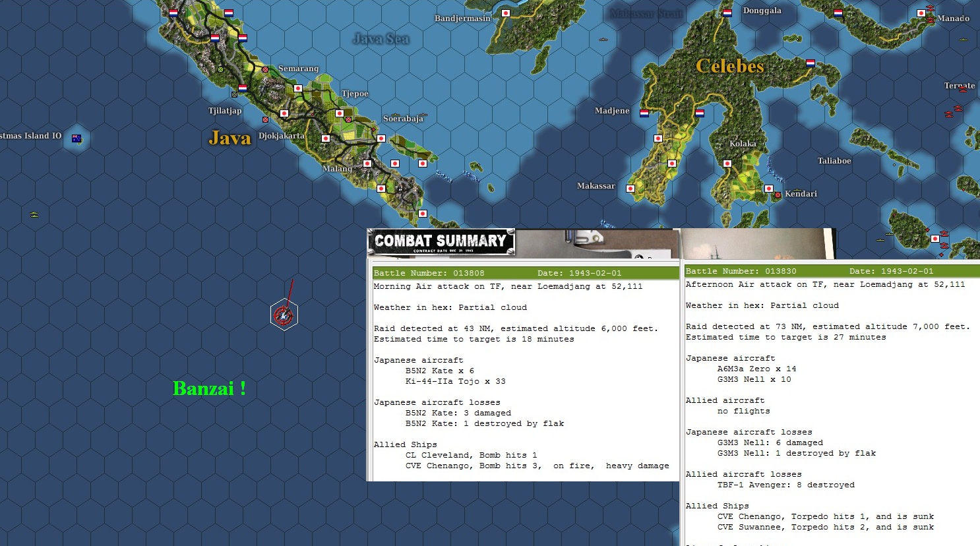Screen dimensions: 980x546
Task: Select the Japanese flag base below Kolaka
Action: point(727,164)
